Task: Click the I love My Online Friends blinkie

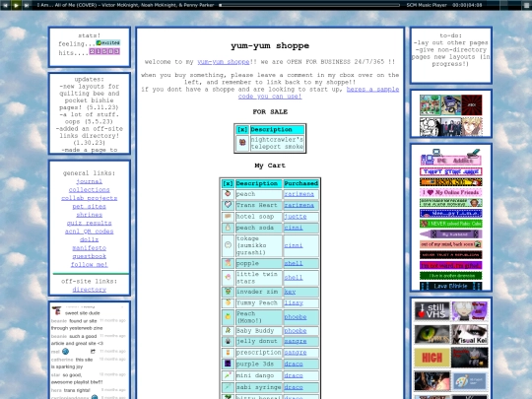Action: 450,192
